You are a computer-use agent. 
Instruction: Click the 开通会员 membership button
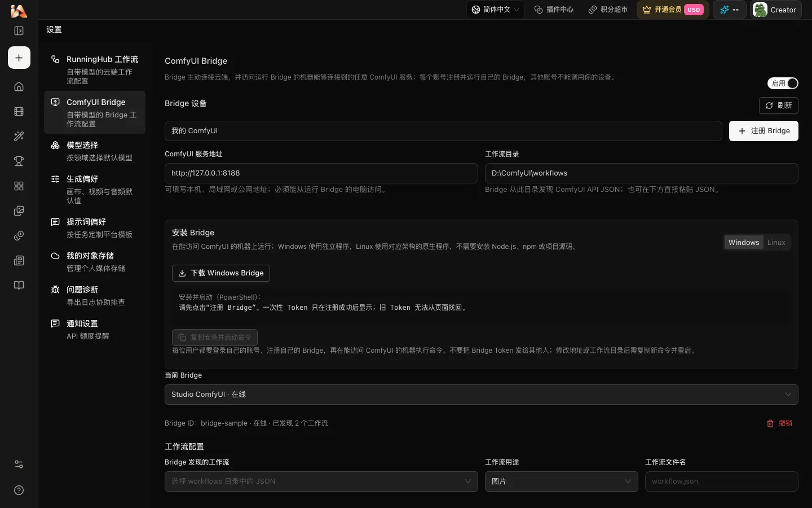[x=673, y=10]
